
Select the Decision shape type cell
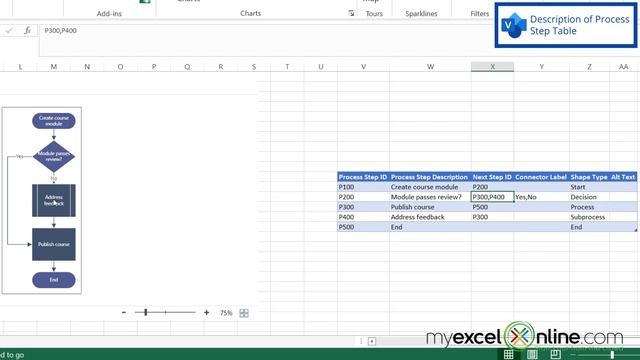pyautogui.click(x=589, y=197)
